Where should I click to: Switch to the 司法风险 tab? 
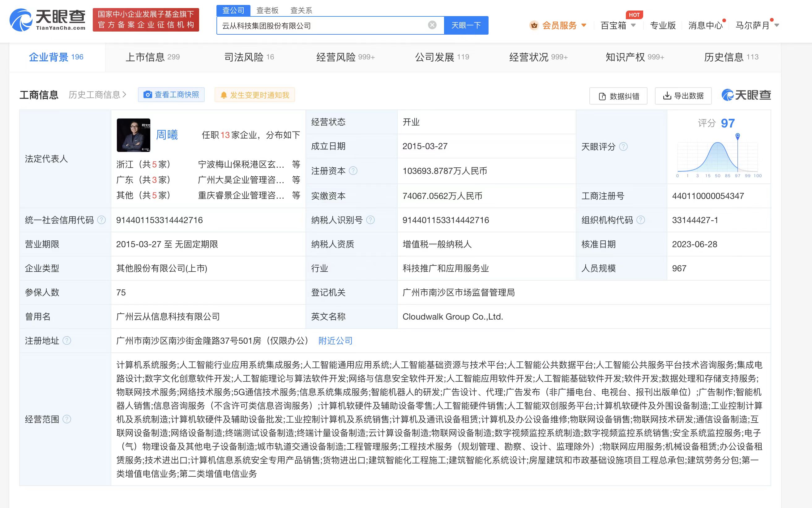point(249,57)
